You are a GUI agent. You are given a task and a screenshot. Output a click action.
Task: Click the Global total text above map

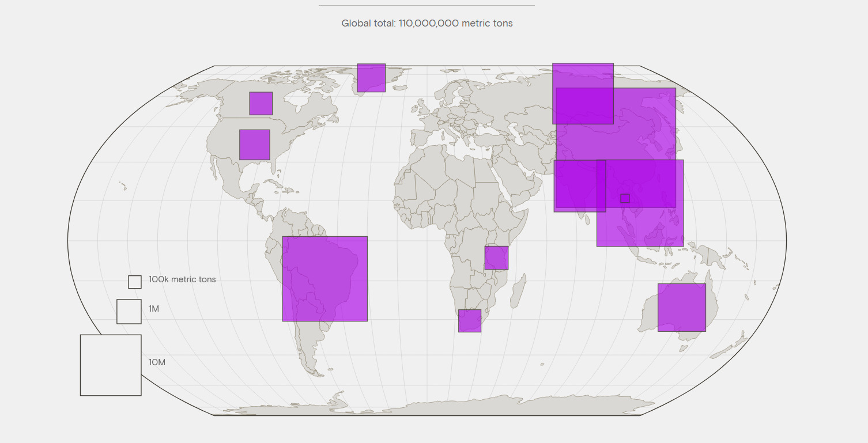[x=427, y=24]
